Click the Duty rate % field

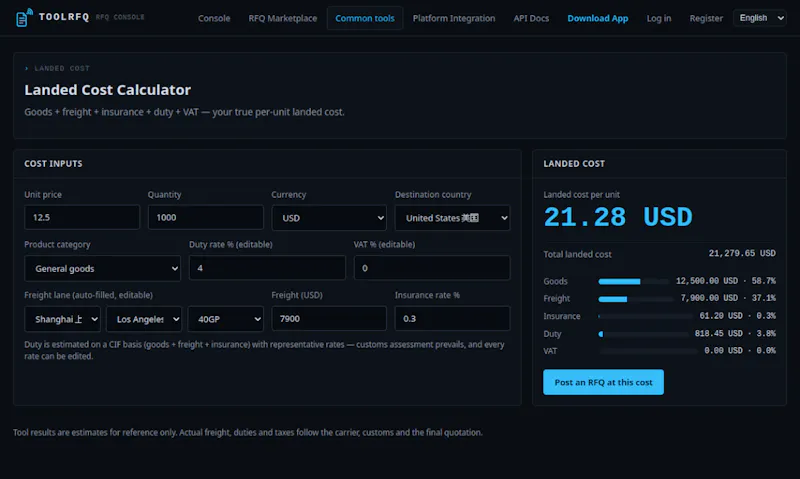tap(267, 268)
